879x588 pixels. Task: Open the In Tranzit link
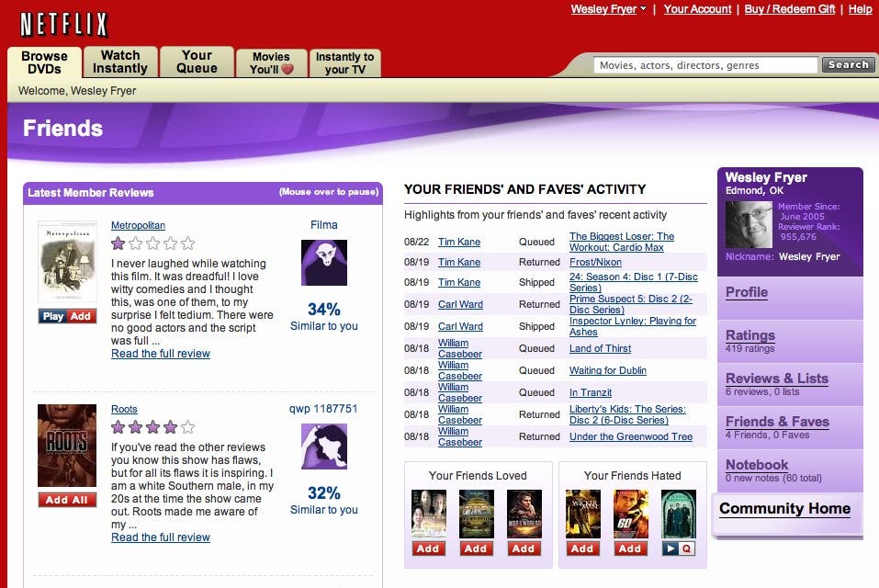[591, 392]
